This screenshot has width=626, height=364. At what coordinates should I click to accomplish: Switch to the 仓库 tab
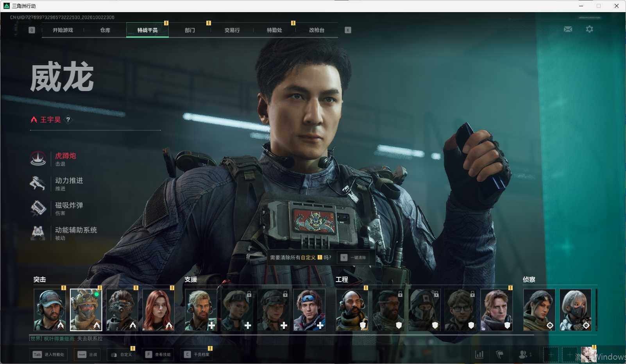pos(105,30)
